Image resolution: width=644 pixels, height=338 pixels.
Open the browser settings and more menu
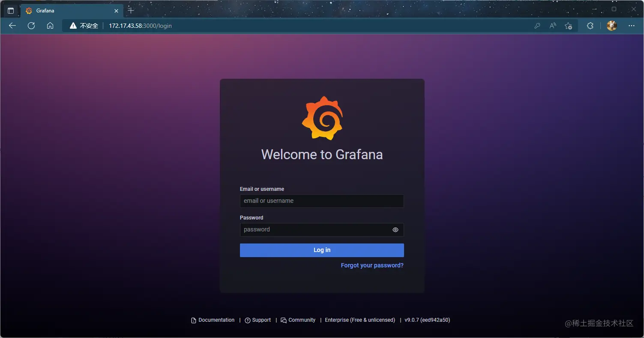631,26
